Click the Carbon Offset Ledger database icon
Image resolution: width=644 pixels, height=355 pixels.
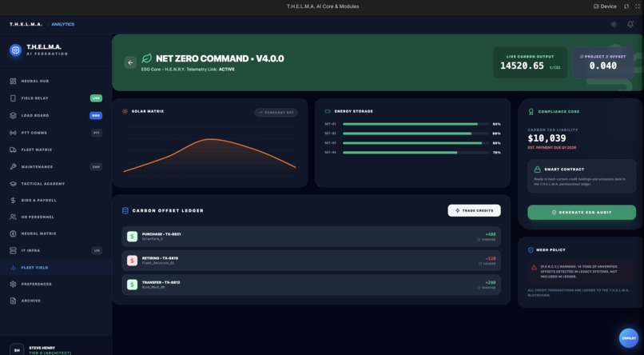125,210
